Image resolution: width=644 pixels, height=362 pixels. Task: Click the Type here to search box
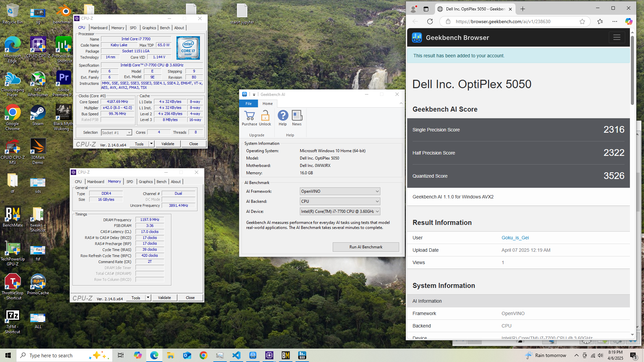pos(64,355)
